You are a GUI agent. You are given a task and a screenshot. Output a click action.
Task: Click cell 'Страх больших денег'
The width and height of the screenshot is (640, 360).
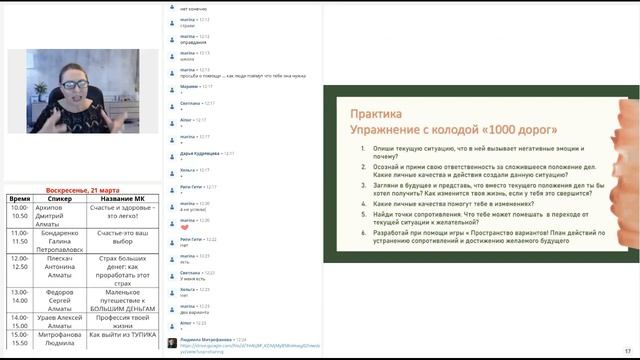point(122,271)
